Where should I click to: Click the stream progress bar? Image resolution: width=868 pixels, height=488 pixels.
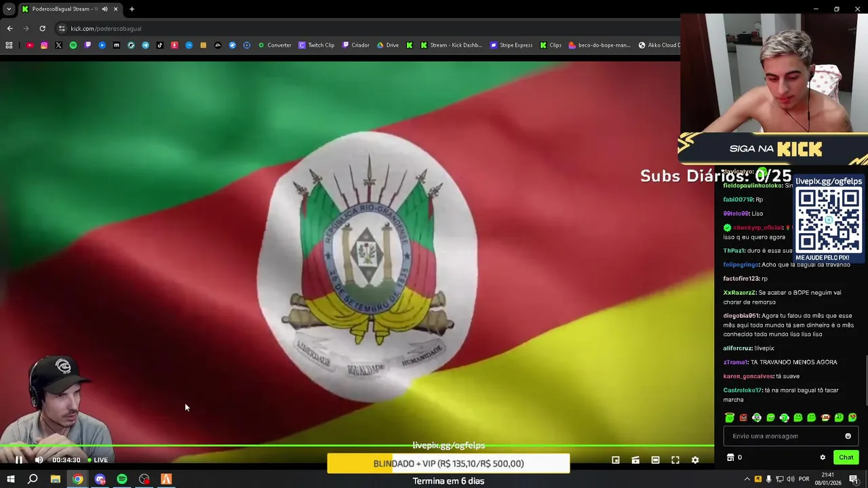click(x=357, y=446)
